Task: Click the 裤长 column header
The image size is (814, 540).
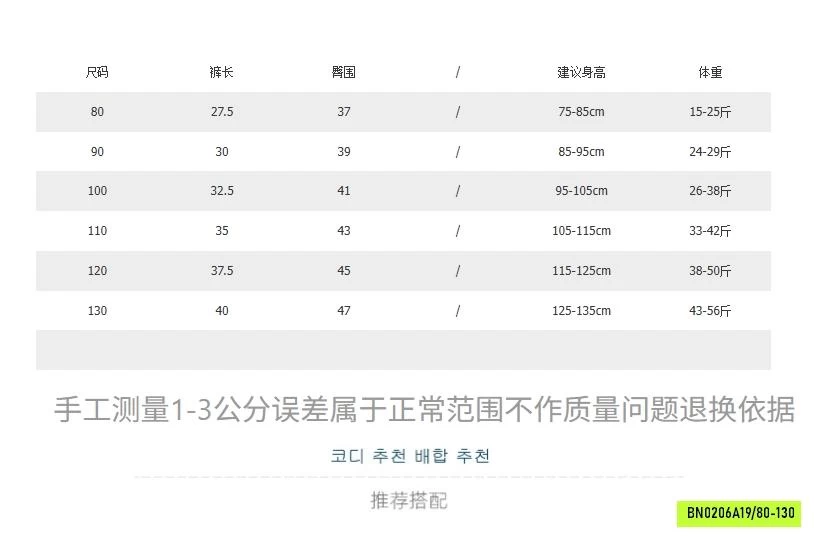Action: 222,72
